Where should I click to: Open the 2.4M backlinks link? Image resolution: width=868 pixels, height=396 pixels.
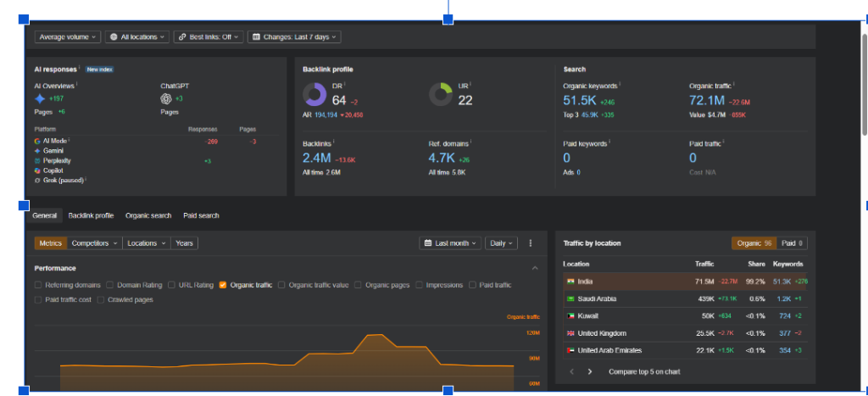pyautogui.click(x=317, y=158)
